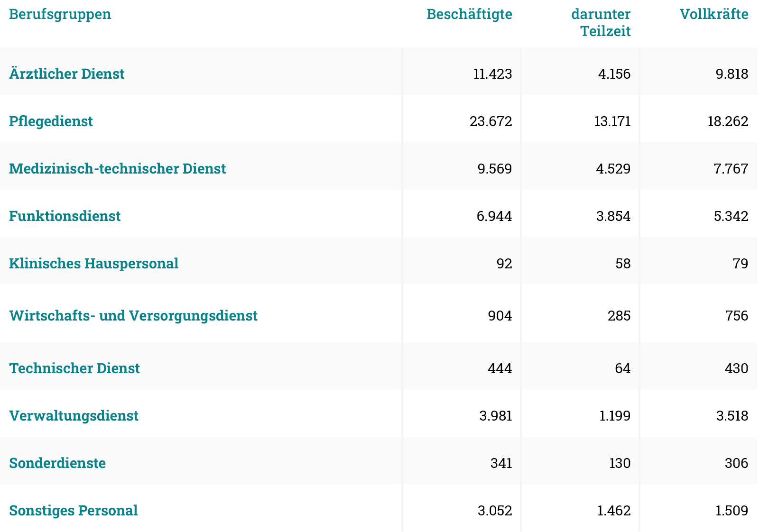Select Ärztlicher Dienst Vollkräfte value 9.818
This screenshot has width=759, height=532.
[732, 74]
